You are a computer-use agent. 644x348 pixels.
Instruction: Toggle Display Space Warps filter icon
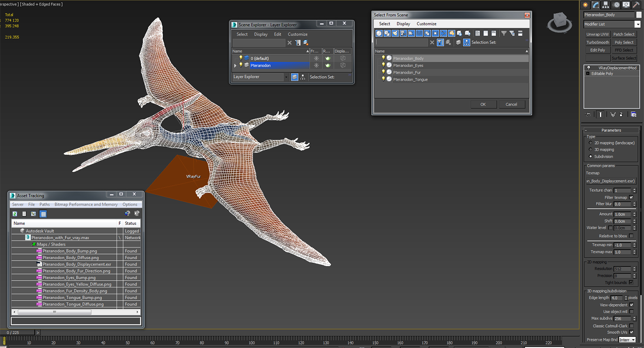419,33
